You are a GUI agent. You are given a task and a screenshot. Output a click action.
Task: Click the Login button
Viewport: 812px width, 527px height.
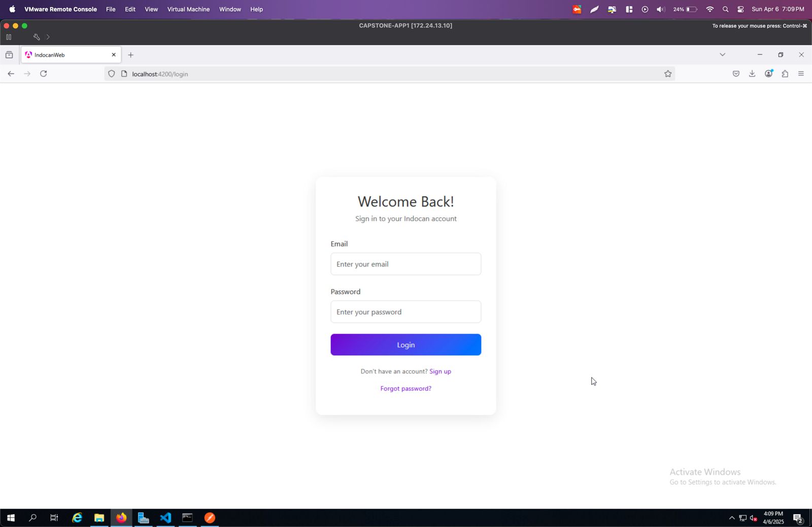405,345
